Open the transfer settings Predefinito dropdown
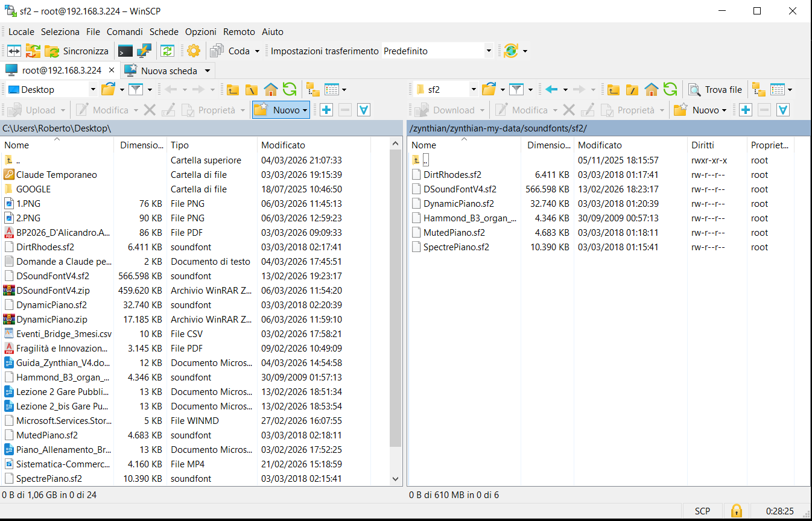This screenshot has width=812, height=521. click(x=489, y=51)
